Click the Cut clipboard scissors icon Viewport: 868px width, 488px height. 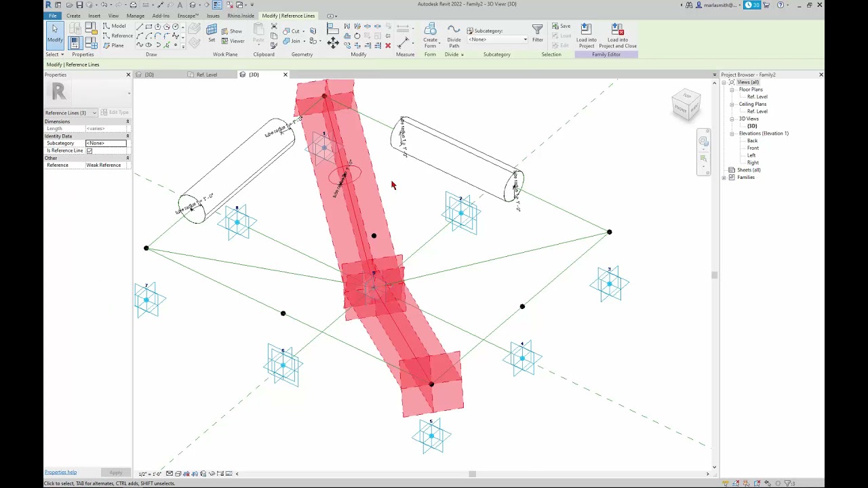(x=274, y=26)
